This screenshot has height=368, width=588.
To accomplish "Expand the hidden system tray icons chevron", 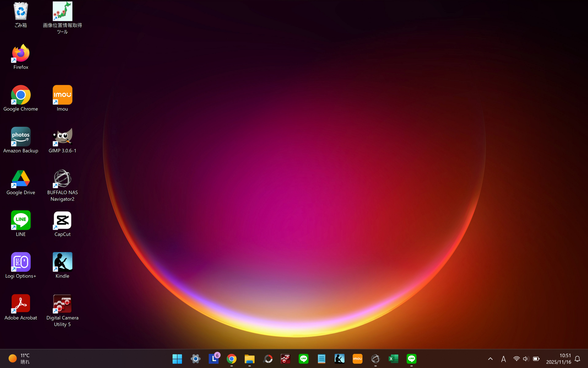I will [490, 359].
